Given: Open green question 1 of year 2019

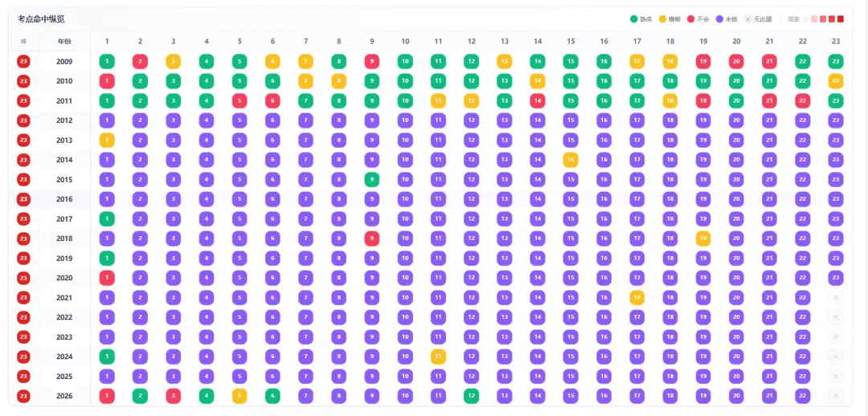Looking at the screenshot, I should 107,259.
